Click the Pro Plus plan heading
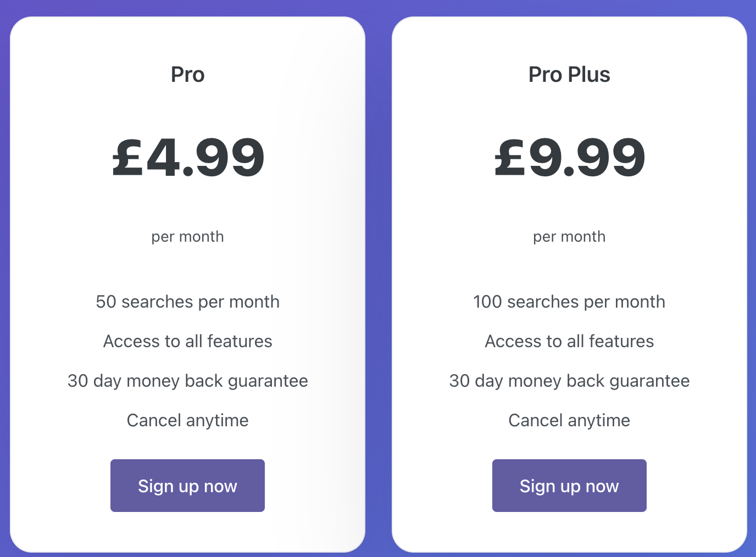The image size is (756, 557). [x=569, y=75]
